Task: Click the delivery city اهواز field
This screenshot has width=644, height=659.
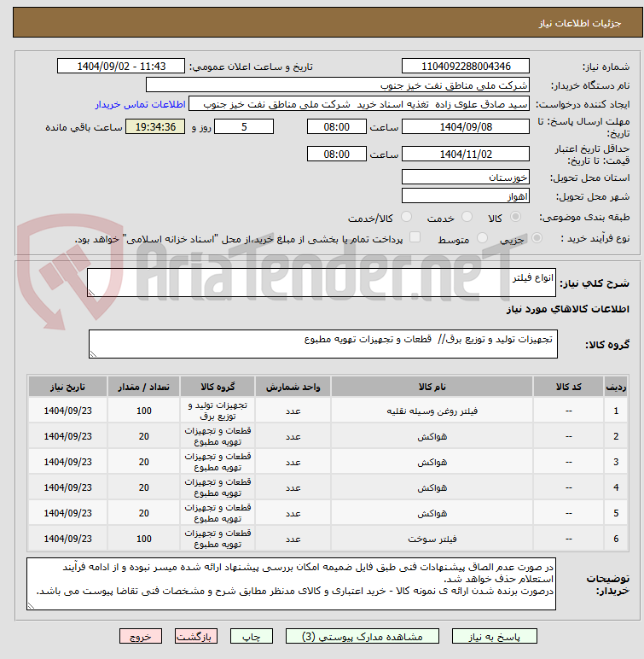Action: (x=466, y=195)
